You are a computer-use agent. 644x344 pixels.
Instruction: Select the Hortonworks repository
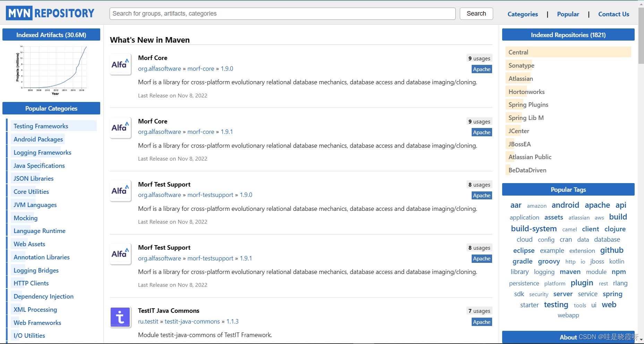point(526,92)
